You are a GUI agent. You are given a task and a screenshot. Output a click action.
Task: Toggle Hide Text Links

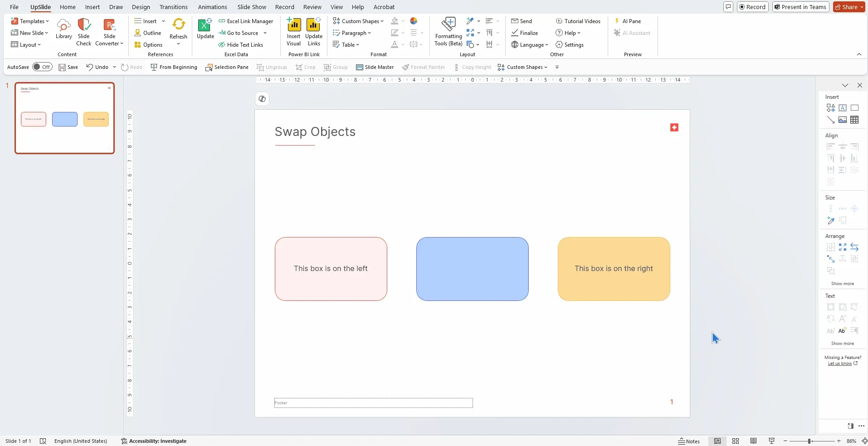pos(240,44)
